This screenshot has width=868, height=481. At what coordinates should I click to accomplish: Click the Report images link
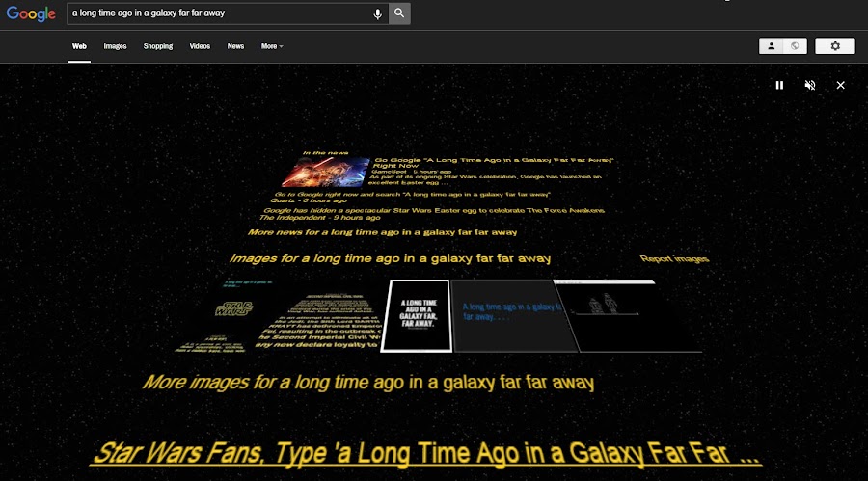point(674,259)
